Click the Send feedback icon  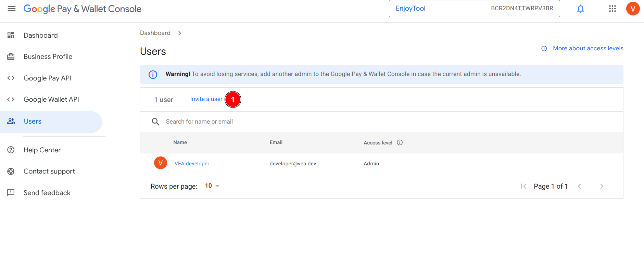11,192
